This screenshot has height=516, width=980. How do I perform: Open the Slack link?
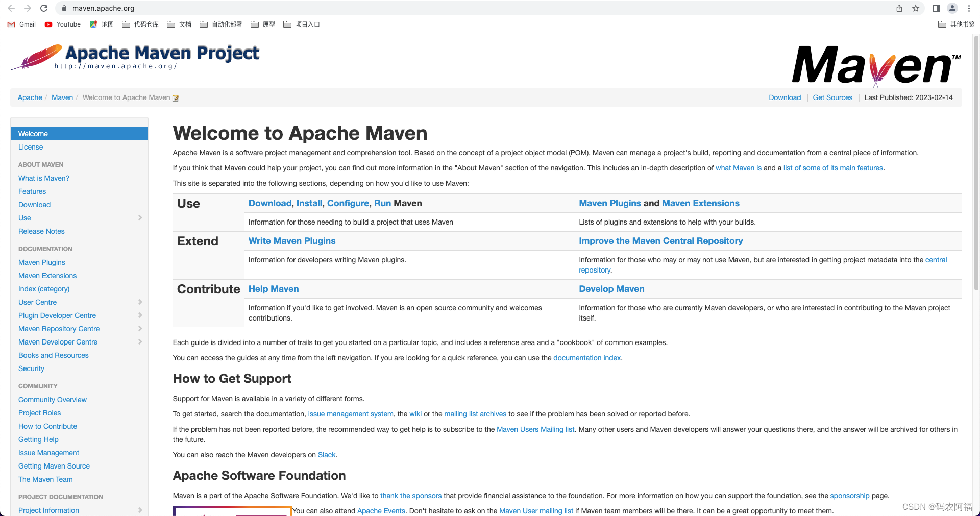click(327, 455)
